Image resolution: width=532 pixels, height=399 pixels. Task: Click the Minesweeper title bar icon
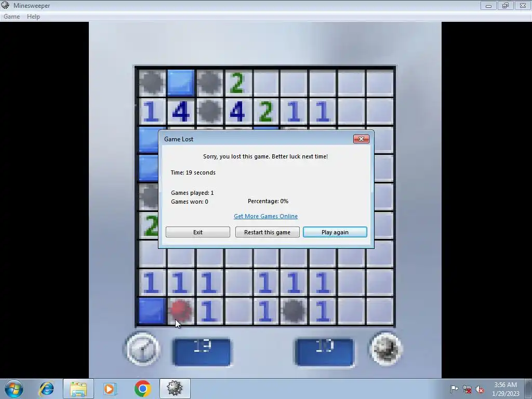coord(5,5)
